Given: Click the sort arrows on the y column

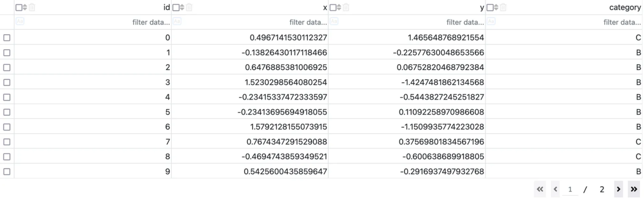Looking at the screenshot, I should (x=339, y=7).
